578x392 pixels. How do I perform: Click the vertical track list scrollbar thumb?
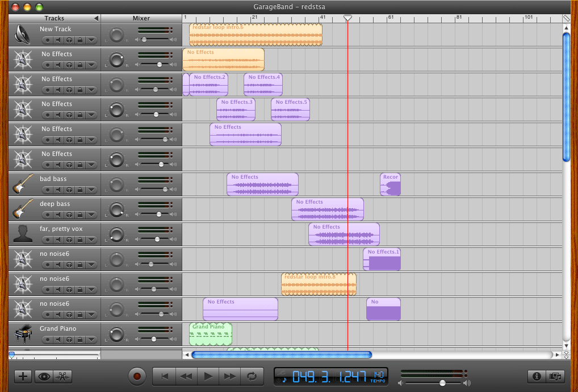click(x=567, y=97)
